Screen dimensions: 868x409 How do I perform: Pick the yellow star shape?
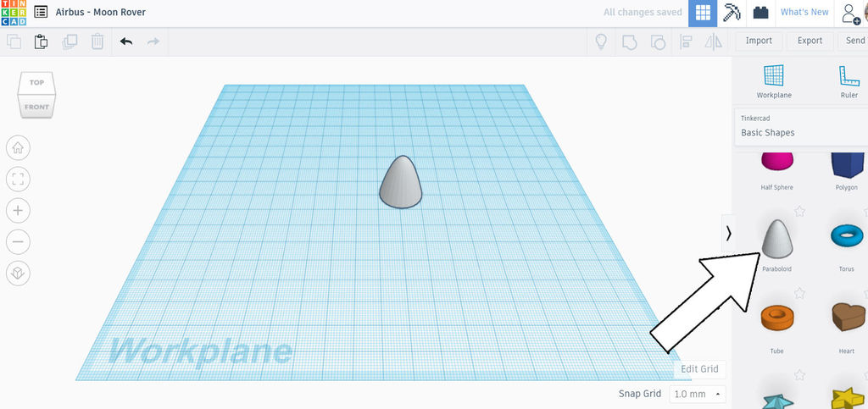[849, 398]
